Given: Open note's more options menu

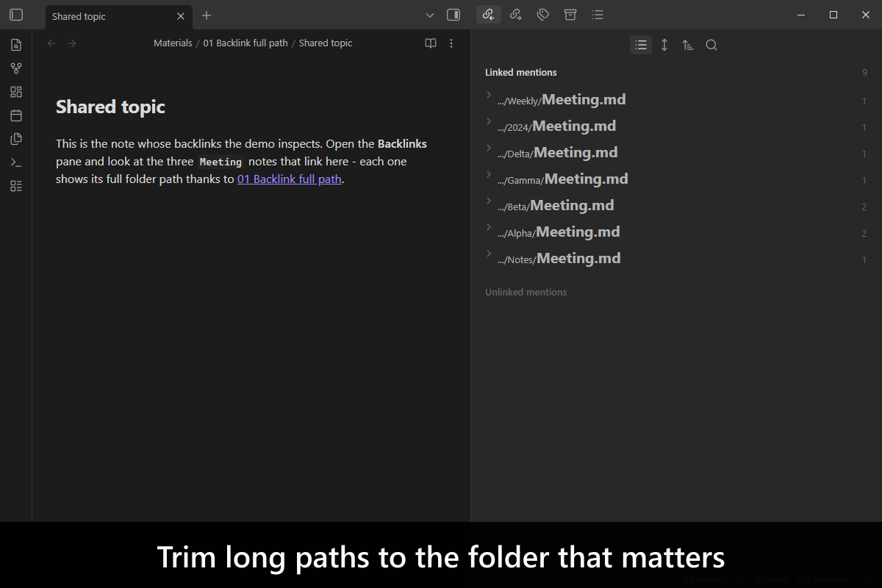Looking at the screenshot, I should tap(451, 43).
